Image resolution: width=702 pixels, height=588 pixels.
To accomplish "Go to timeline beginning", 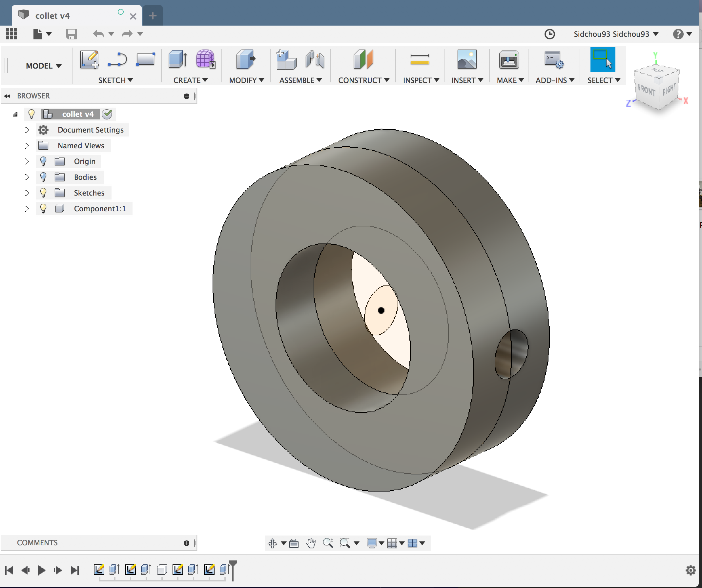I will [x=10, y=570].
